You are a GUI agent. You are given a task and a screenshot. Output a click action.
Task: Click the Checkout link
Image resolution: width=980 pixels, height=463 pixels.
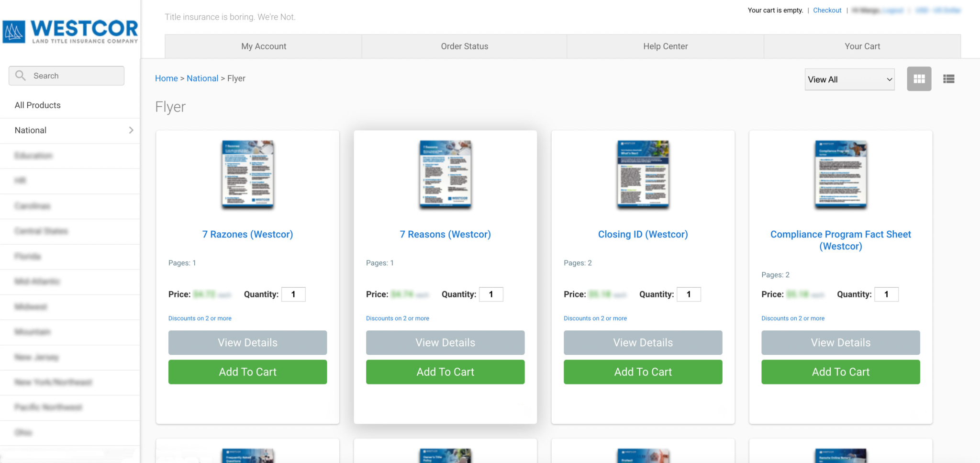(x=827, y=11)
